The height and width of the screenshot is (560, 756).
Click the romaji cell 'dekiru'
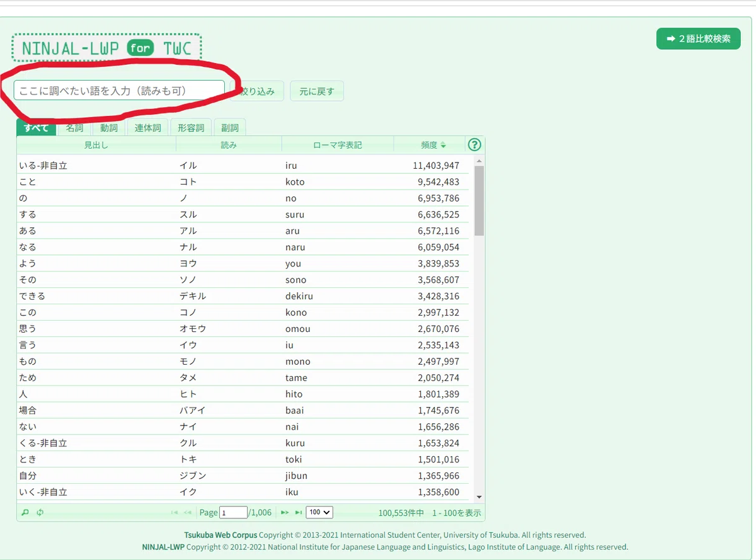click(x=299, y=296)
